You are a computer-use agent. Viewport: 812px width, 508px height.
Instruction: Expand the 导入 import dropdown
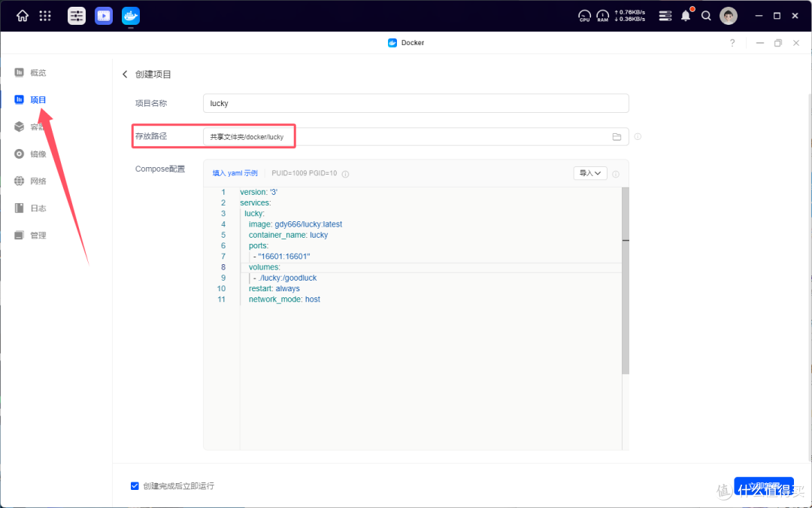(x=590, y=173)
